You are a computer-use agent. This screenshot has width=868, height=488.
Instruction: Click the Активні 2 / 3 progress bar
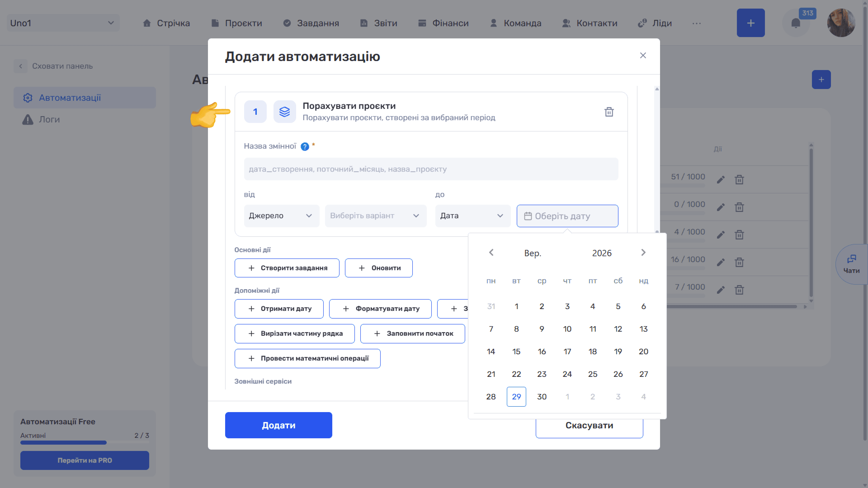(85, 443)
